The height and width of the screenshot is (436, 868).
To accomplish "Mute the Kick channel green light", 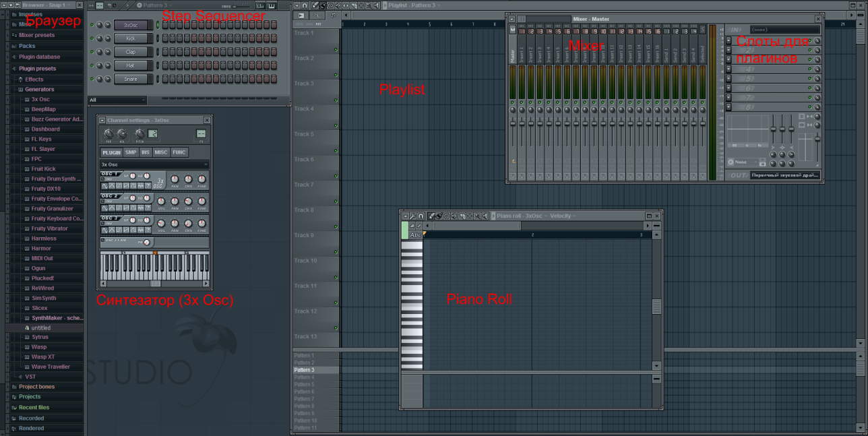I will click(92, 38).
